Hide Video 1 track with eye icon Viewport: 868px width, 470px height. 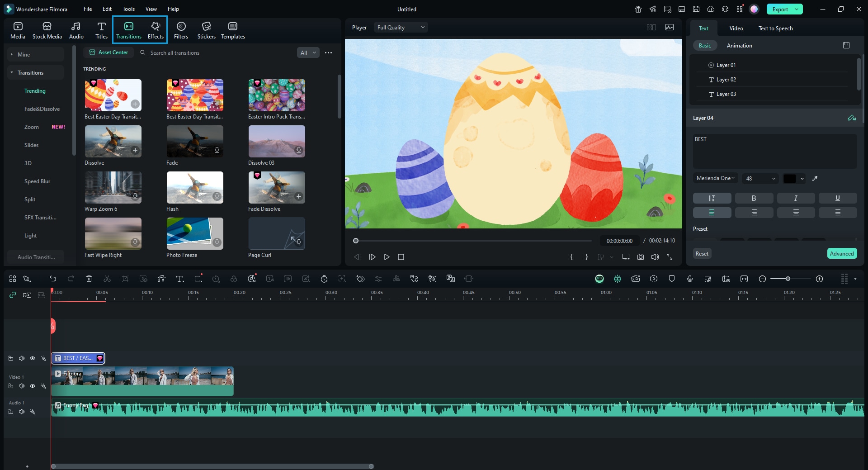point(33,386)
